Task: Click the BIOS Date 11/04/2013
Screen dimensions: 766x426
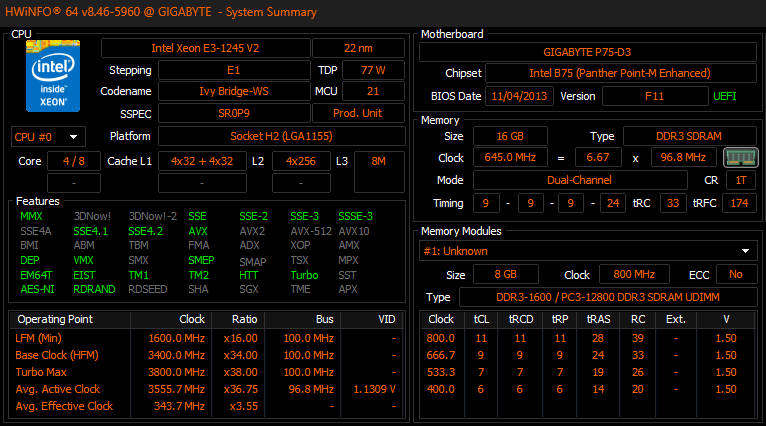Action: [x=519, y=96]
